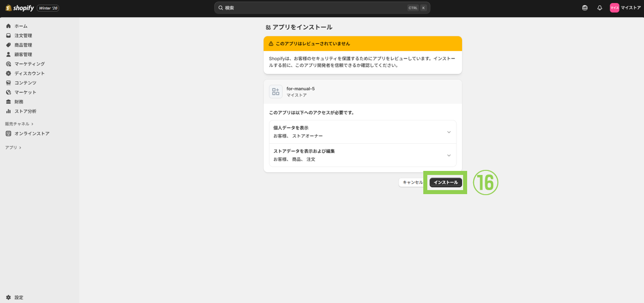Select the 商品管理 products tag icon
644x303 pixels.
pyautogui.click(x=9, y=45)
